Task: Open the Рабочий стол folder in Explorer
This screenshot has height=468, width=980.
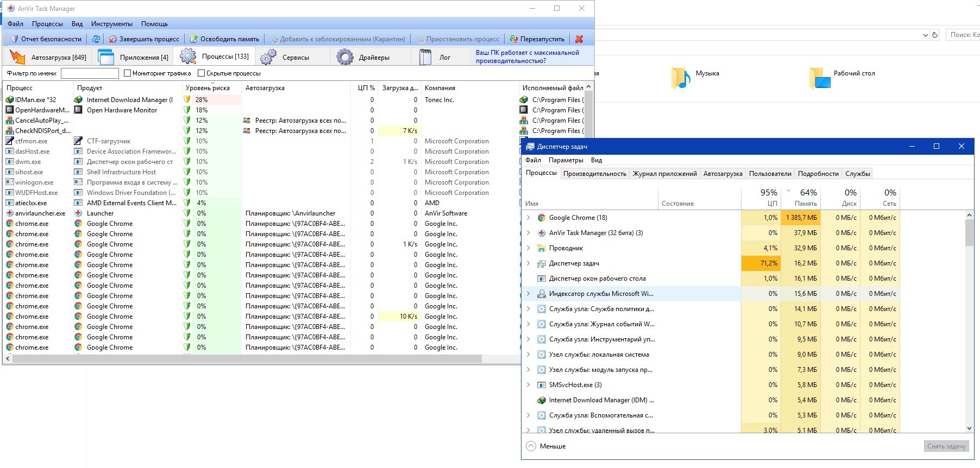Action: pyautogui.click(x=842, y=78)
